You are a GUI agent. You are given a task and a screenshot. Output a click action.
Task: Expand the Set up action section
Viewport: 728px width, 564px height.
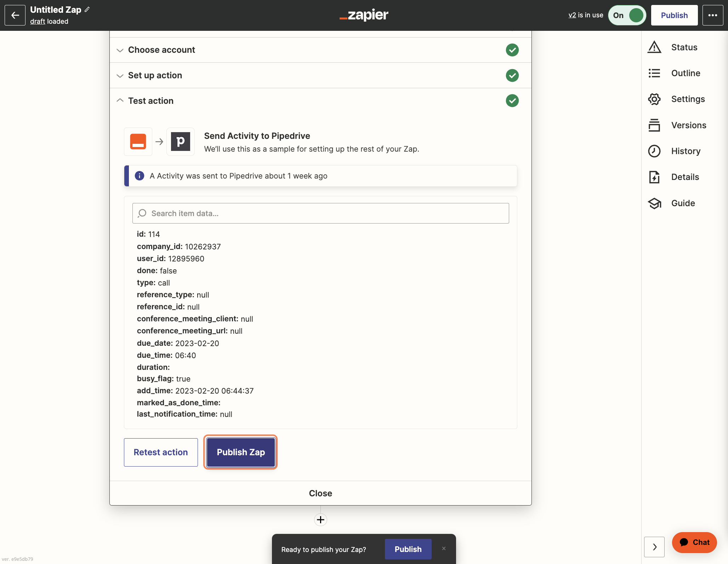pyautogui.click(x=320, y=75)
